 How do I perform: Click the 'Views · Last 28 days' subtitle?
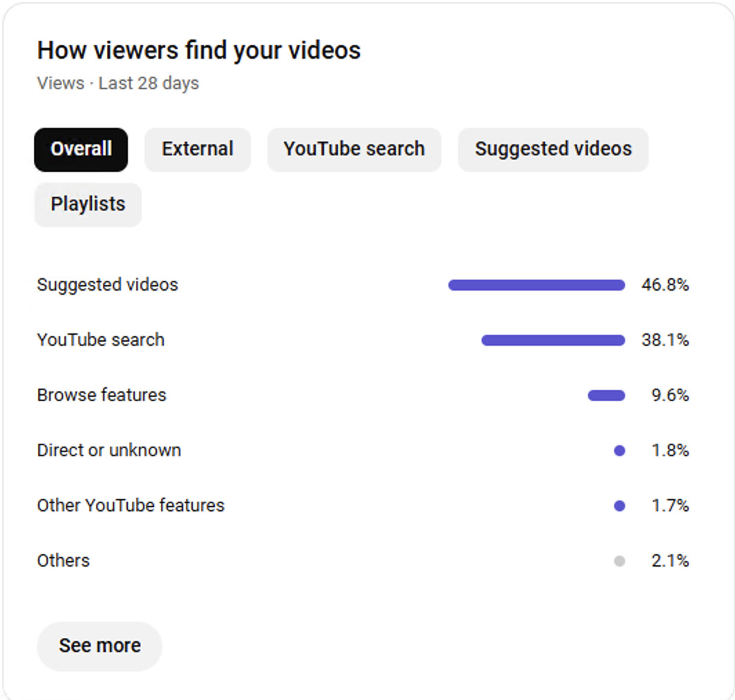click(117, 84)
